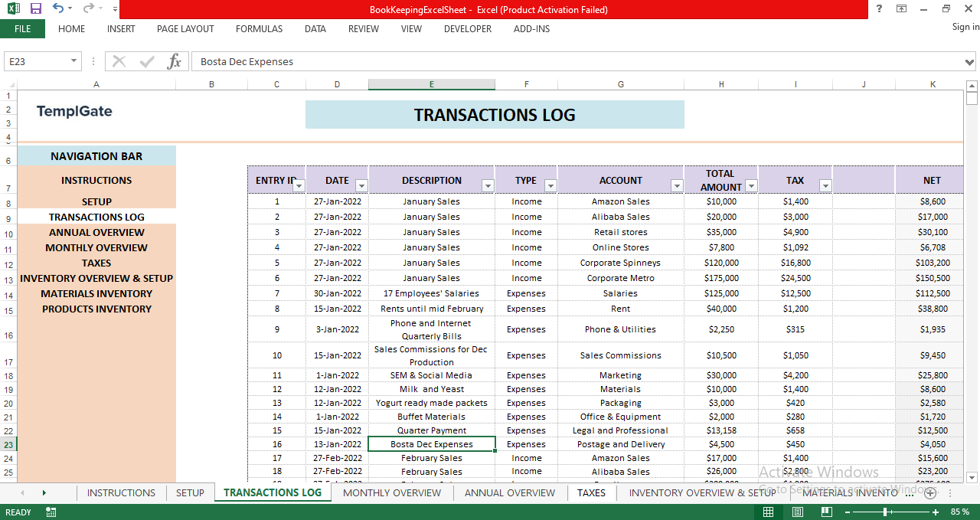
Task: Select the '$175,000' total amount cell
Action: click(x=721, y=278)
